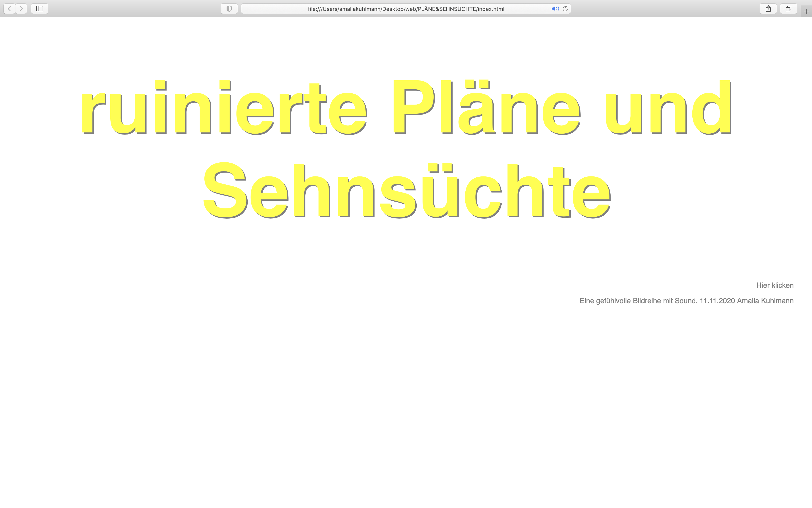
Task: Click the index.html address bar
Action: [406, 9]
